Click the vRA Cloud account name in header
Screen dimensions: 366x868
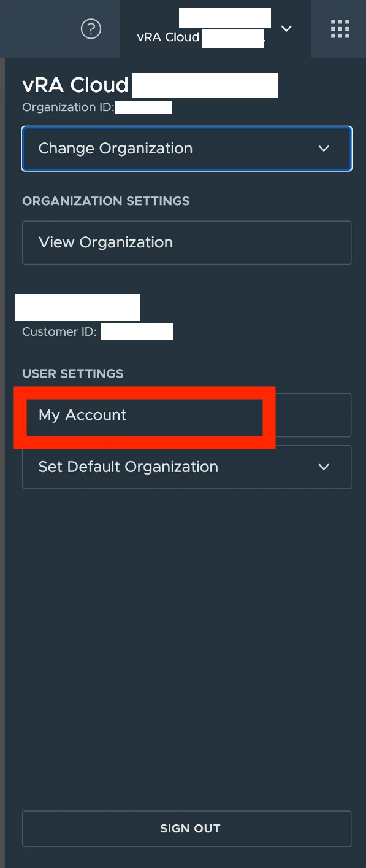pos(168,37)
